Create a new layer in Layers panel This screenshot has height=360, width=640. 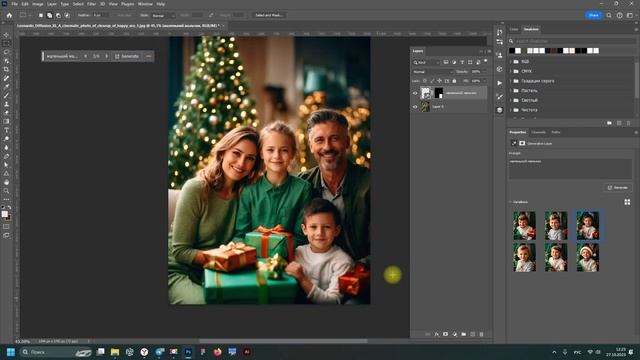tap(473, 334)
